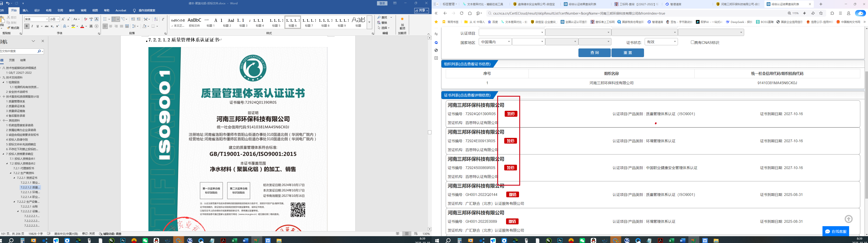Click the red font color button
868x243 pixels.
82,26
